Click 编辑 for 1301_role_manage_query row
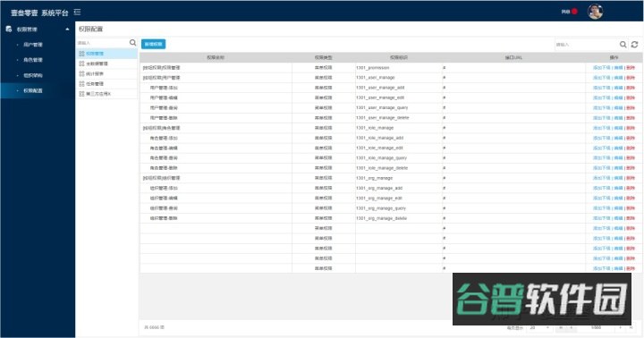The height and width of the screenshot is (338, 644). click(x=619, y=158)
